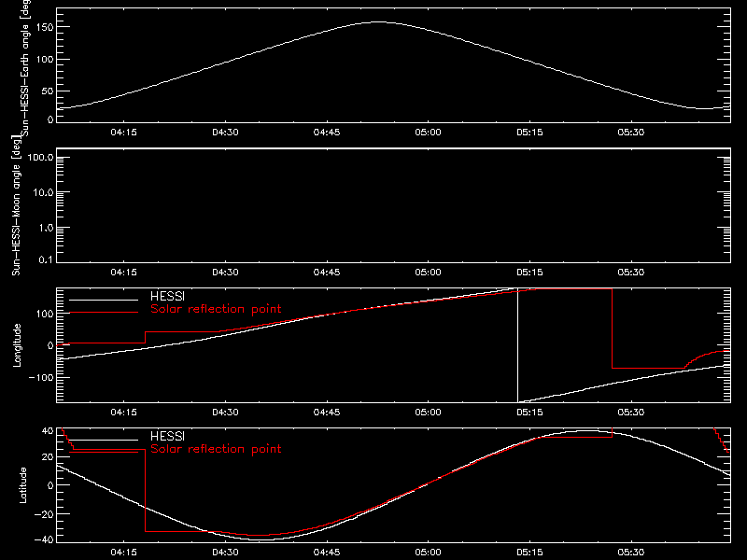747x560 pixels.
Task: Pick the 05:00 label under the Moon angle plot
Action: (428, 272)
